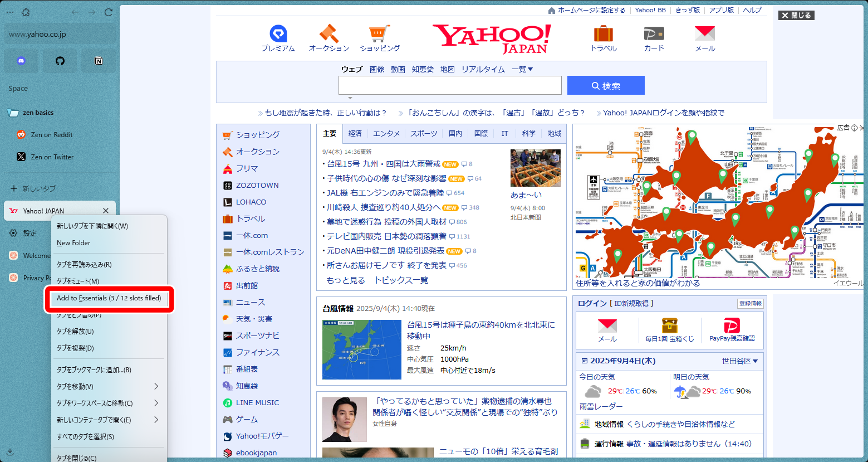Open the GitHub essential tile
868x462 pixels.
pos(60,61)
